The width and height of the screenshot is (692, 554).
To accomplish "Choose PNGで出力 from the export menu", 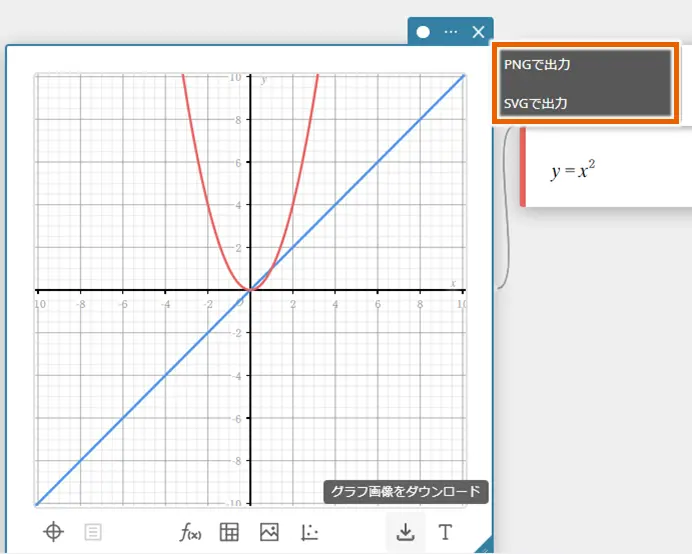I will pos(586,64).
